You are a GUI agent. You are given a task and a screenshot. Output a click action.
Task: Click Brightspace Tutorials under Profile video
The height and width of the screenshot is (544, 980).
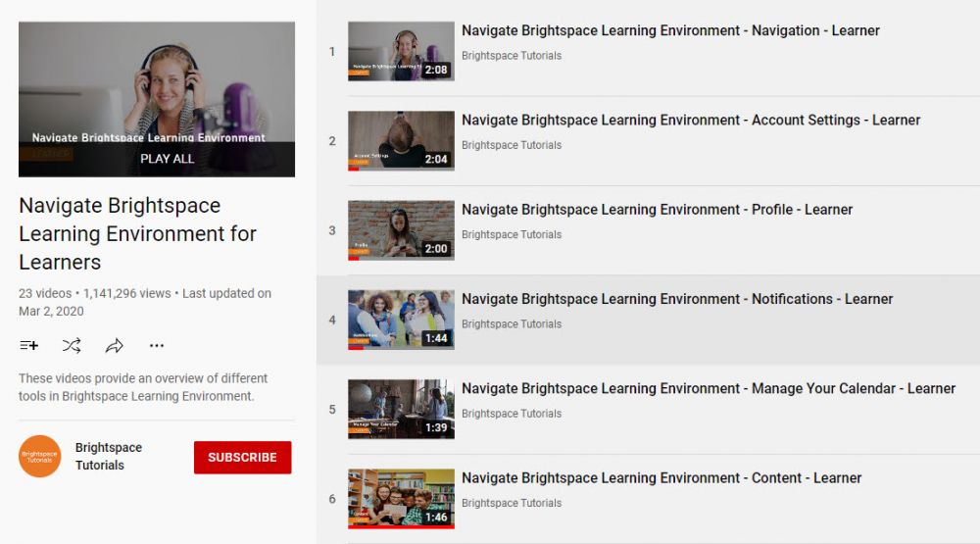[512, 234]
